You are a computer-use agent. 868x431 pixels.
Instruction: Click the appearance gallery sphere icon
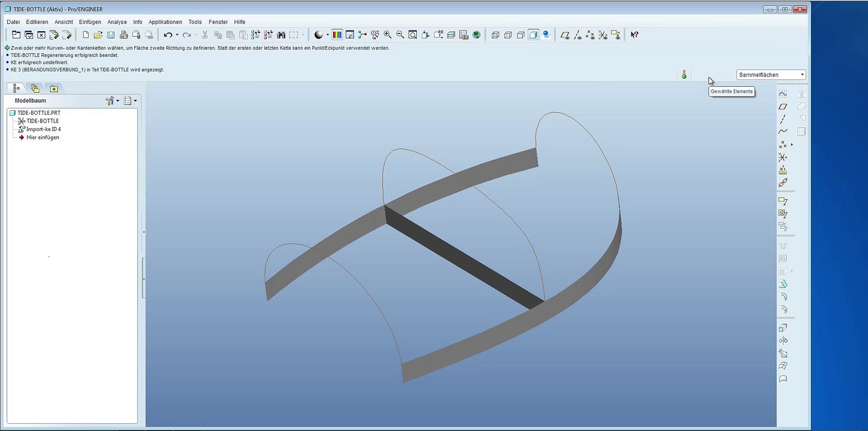[x=319, y=35]
